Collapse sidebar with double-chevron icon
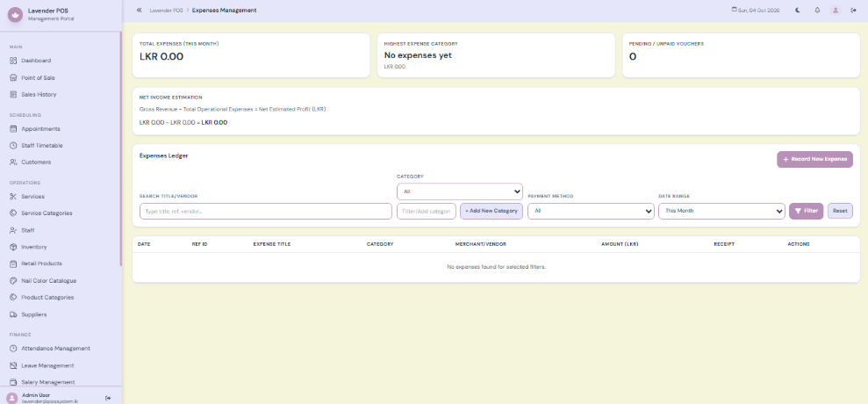Screen dimensions: 868x404 point(139,11)
